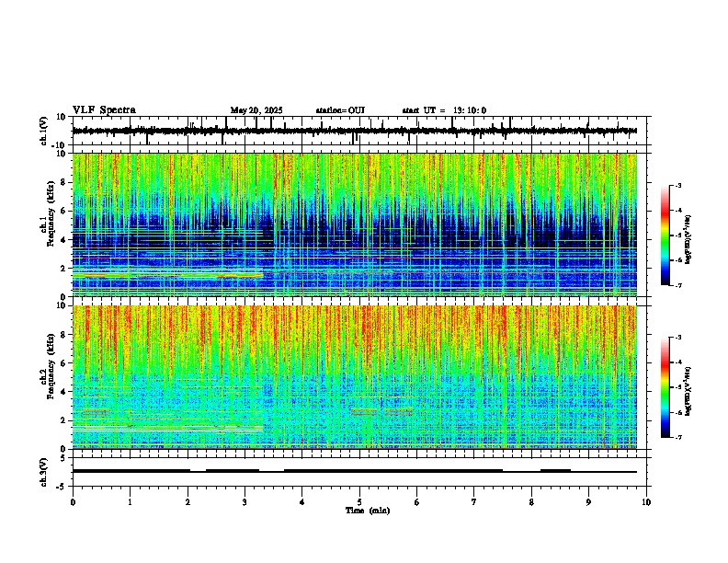This screenshot has width=728, height=563.
Task: Click the '2' minute tick label
Action: pyautogui.click(x=188, y=502)
